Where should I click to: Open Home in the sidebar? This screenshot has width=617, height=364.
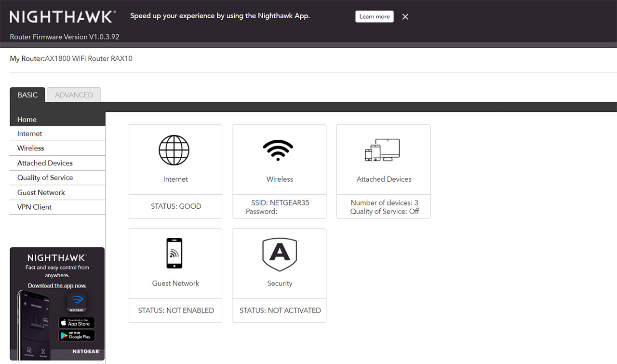pyautogui.click(x=57, y=119)
